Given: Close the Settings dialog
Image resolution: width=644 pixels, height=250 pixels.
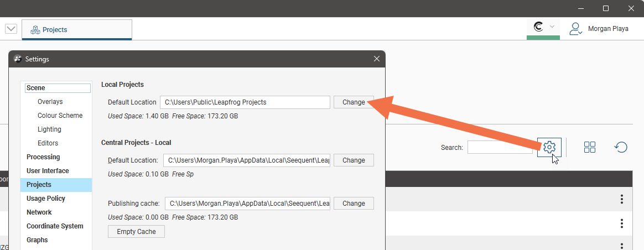Looking at the screenshot, I should [x=377, y=59].
